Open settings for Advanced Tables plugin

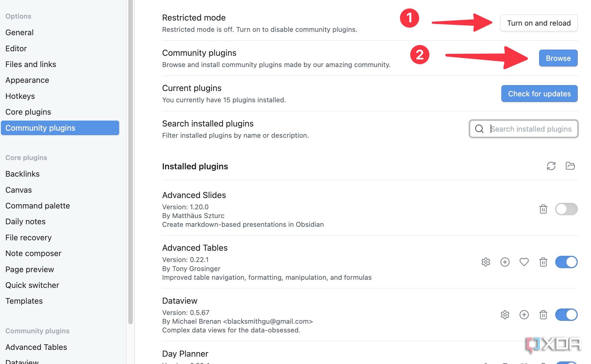pos(486,262)
